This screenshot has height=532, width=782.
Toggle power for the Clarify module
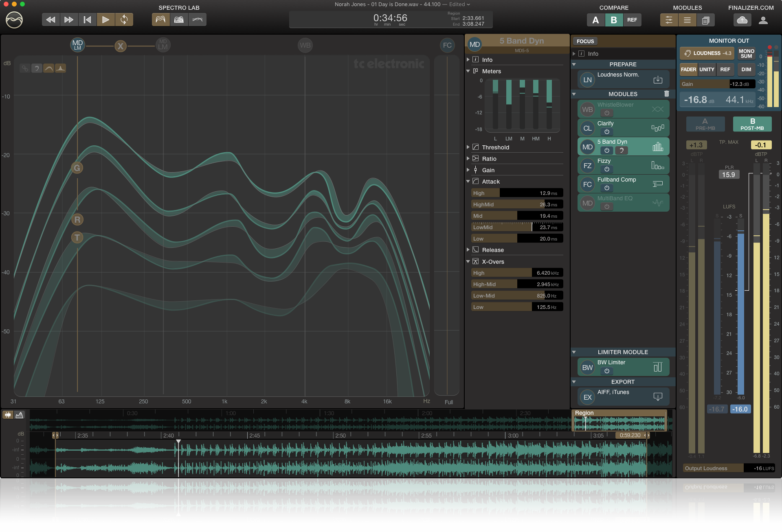coord(606,131)
